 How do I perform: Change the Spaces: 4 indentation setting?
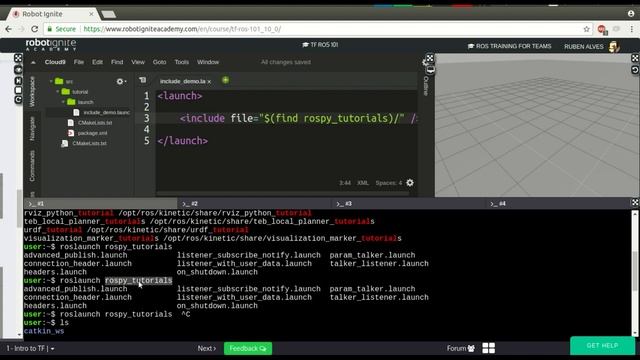389,183
